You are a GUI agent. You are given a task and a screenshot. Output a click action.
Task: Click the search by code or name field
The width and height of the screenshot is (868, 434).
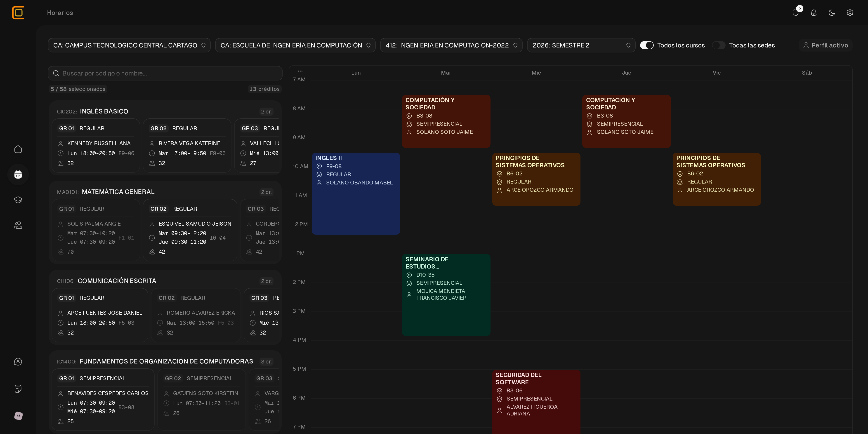coord(165,73)
